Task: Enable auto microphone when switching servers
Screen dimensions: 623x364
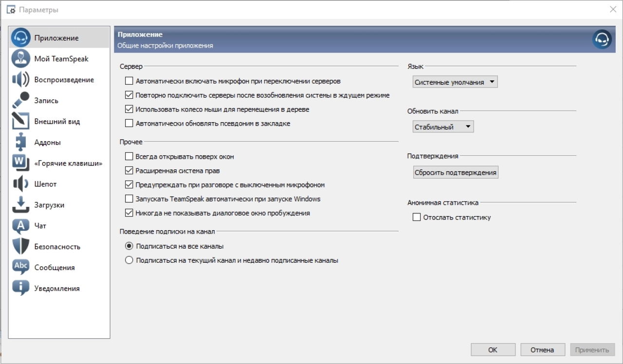Action: (x=129, y=81)
